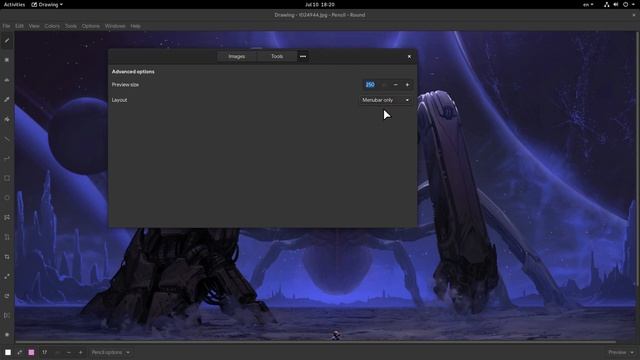Image resolution: width=640 pixels, height=360 pixels.
Task: Increase Preview size with plus button
Action: click(407, 84)
